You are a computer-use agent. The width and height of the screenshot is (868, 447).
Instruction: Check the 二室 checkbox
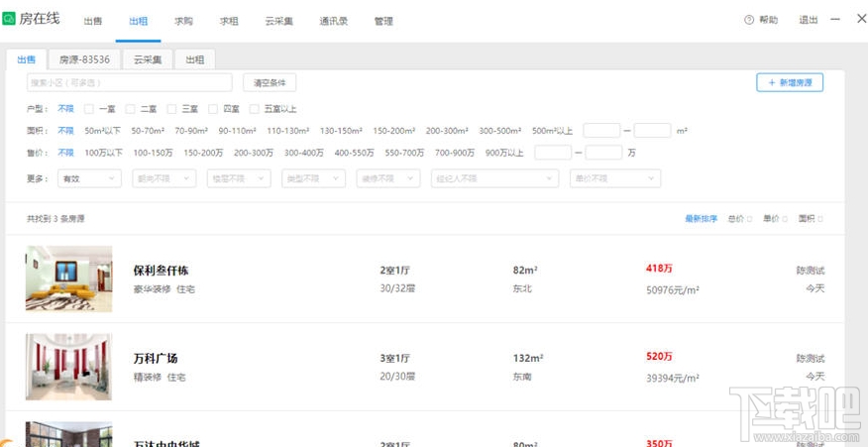point(130,109)
